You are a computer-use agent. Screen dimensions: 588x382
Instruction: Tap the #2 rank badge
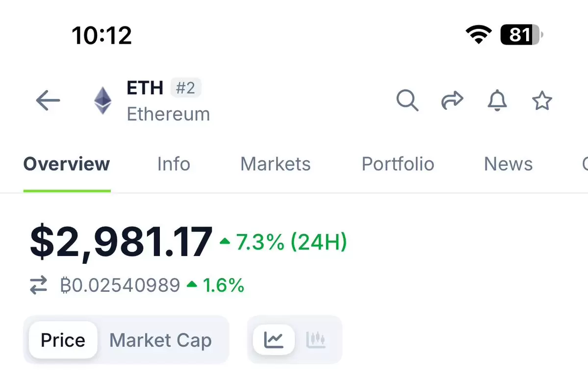[186, 88]
